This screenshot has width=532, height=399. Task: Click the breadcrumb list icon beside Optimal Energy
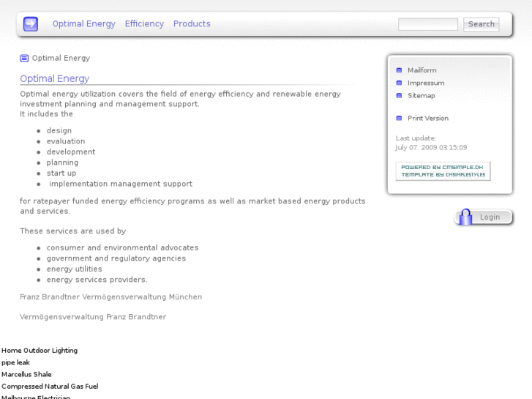[x=24, y=59]
